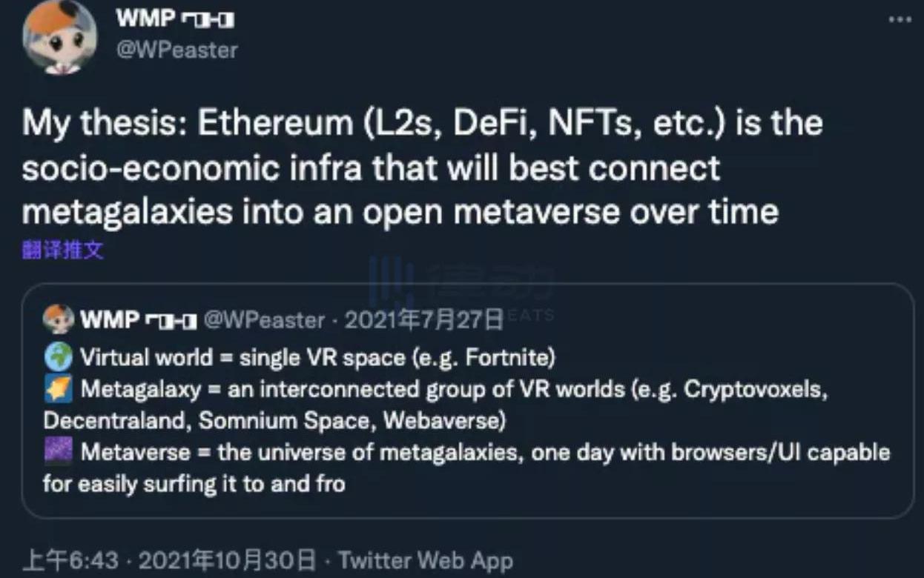The height and width of the screenshot is (578, 924).
Task: Click the WMP name in the quoted tweet
Action: pyautogui.click(x=110, y=320)
